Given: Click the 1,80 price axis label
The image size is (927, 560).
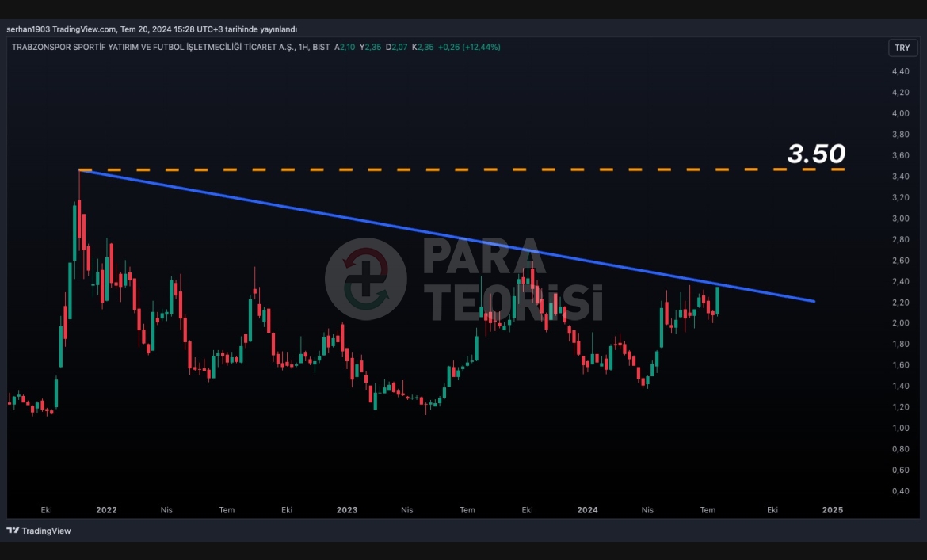Looking at the screenshot, I should [900, 344].
